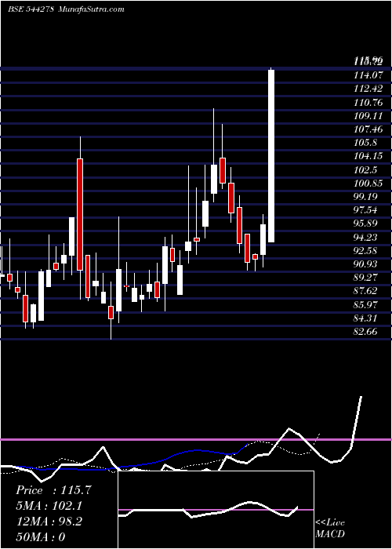Click the Price : 115.7 readout
This screenshot has width=392, height=549.
click(x=54, y=490)
